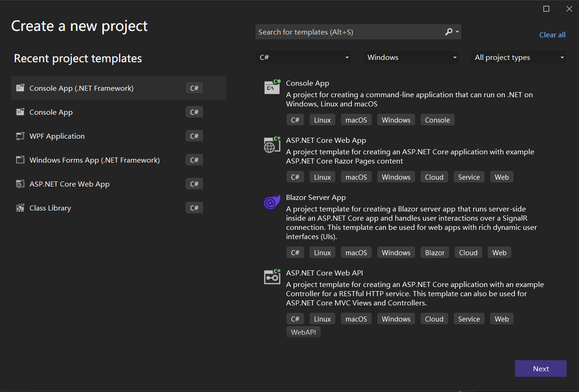Click the Blazor Server App SignalR description text
The image size is (579, 392).
(412, 223)
